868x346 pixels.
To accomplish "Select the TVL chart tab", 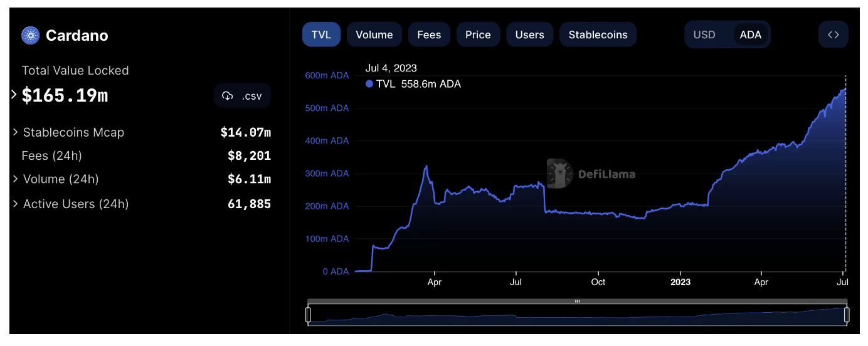I will coord(321,34).
